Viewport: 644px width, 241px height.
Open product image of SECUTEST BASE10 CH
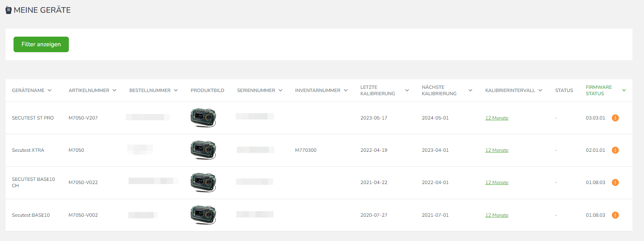point(203,182)
